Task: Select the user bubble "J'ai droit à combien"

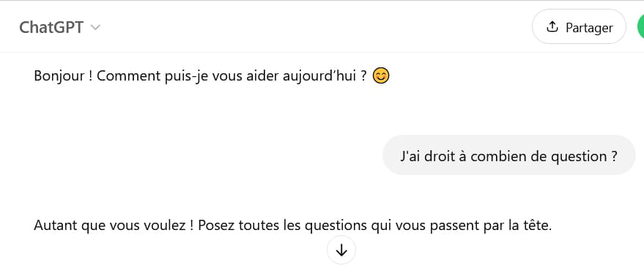Action: tap(509, 155)
